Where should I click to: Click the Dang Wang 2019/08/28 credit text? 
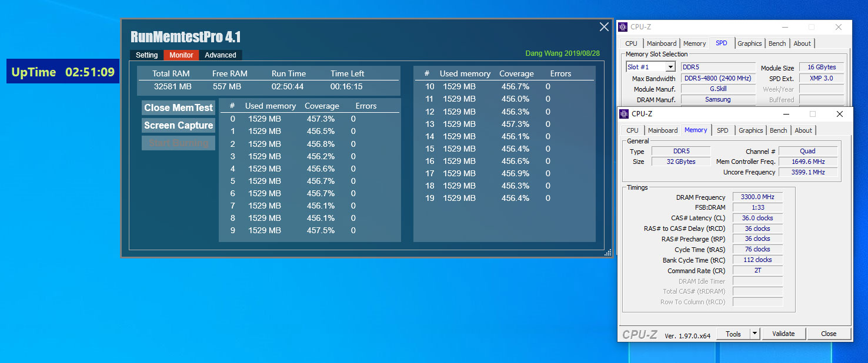tap(562, 53)
